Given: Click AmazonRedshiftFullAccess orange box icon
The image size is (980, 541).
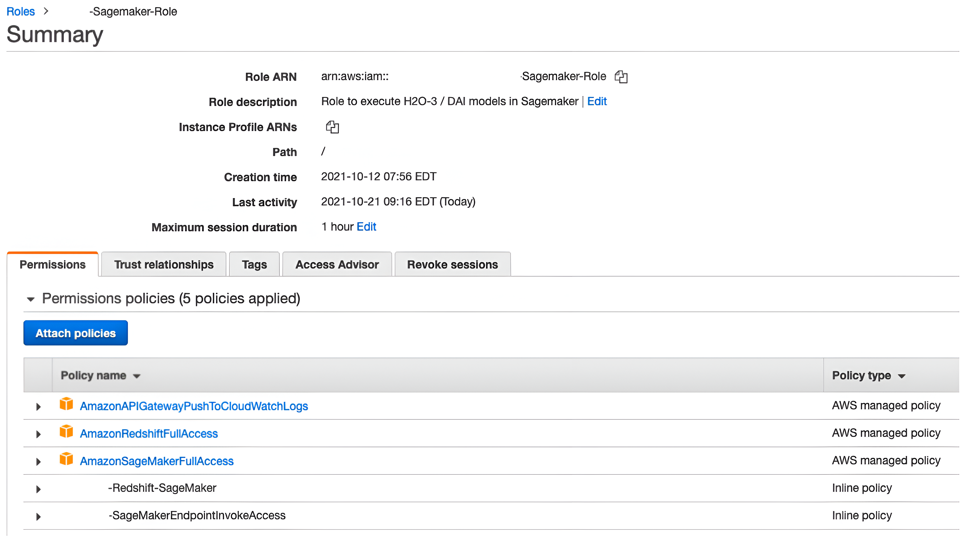Looking at the screenshot, I should [66, 431].
